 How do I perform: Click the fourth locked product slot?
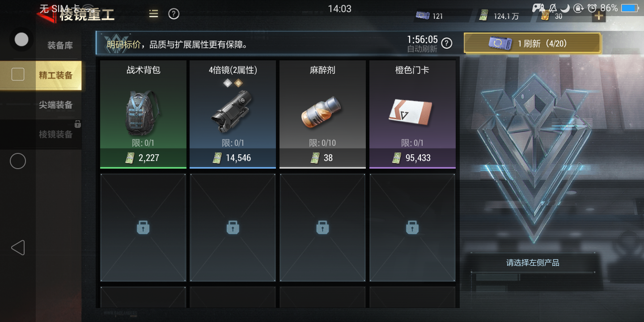[x=412, y=228]
